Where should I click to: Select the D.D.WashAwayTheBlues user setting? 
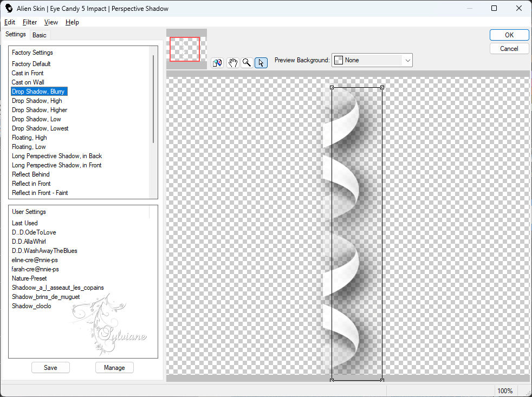pos(44,250)
